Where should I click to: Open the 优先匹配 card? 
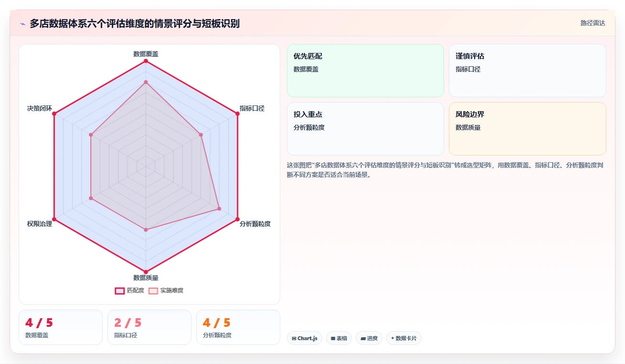[365, 71]
